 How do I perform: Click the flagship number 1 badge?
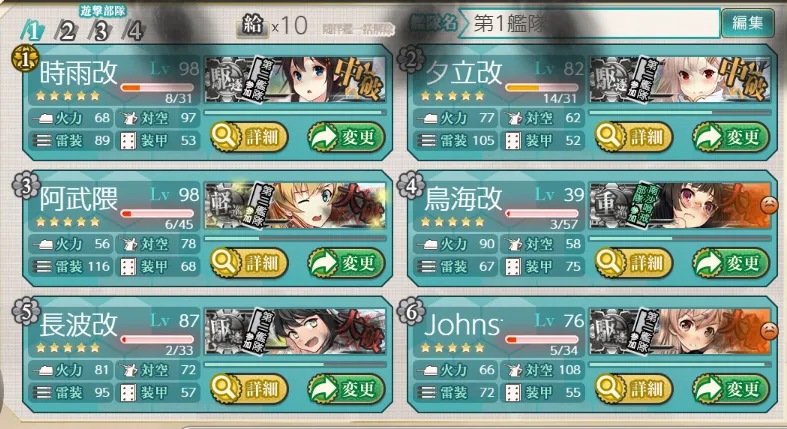coord(25,59)
